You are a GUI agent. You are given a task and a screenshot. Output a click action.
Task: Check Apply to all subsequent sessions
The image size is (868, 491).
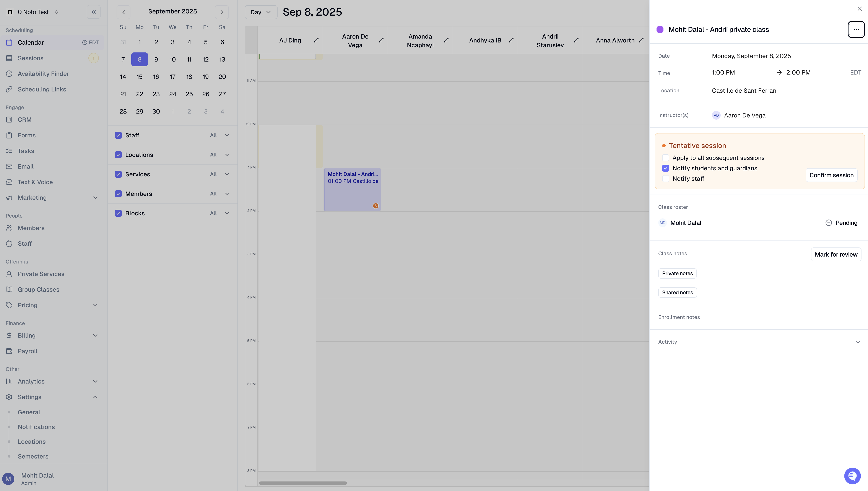pos(665,158)
